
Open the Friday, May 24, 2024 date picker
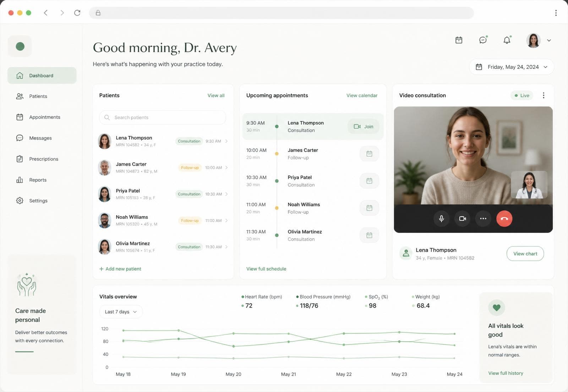tap(512, 67)
